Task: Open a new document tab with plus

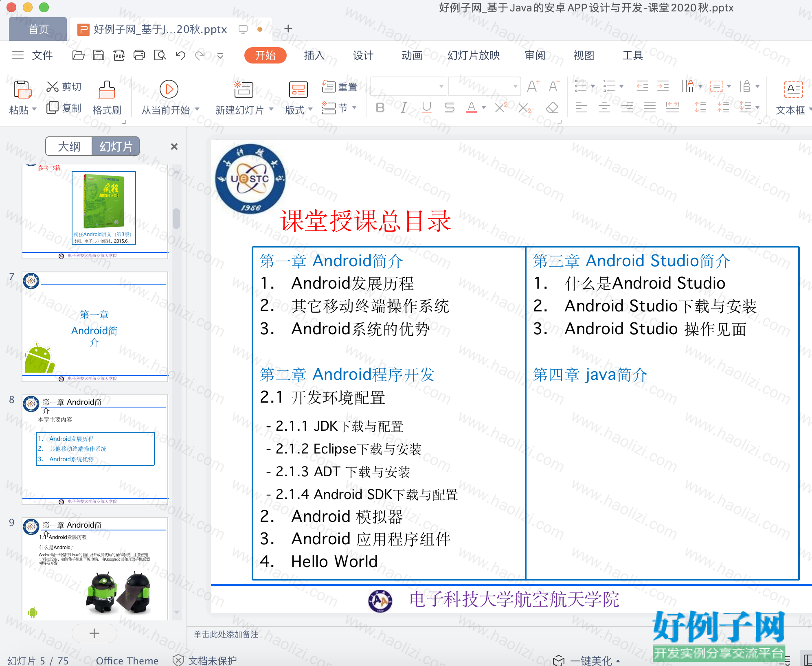Action: (x=288, y=28)
